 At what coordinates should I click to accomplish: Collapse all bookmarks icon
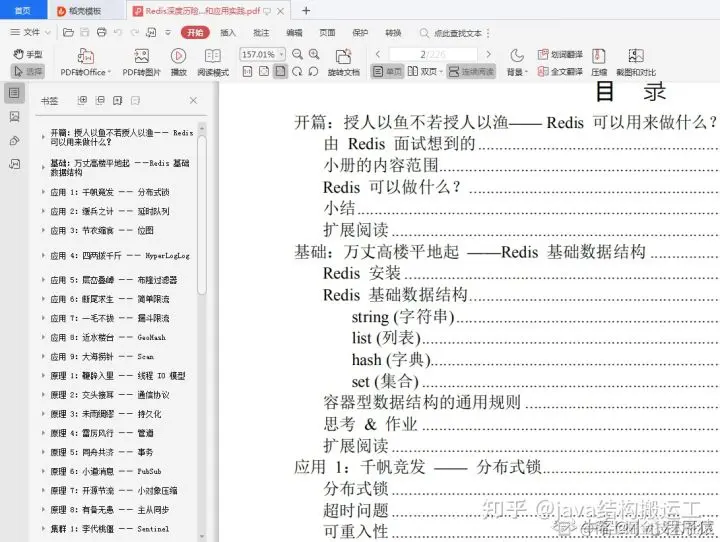tap(100, 100)
